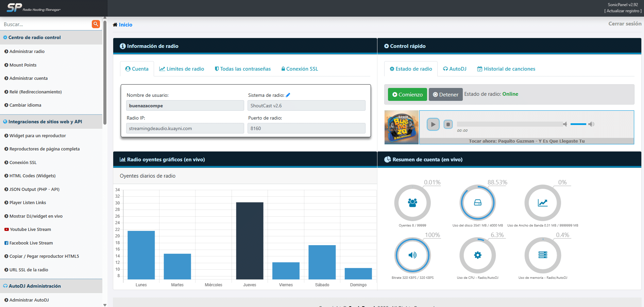Switch to the Límites de radio tab
This screenshot has height=307, width=644.
[182, 69]
